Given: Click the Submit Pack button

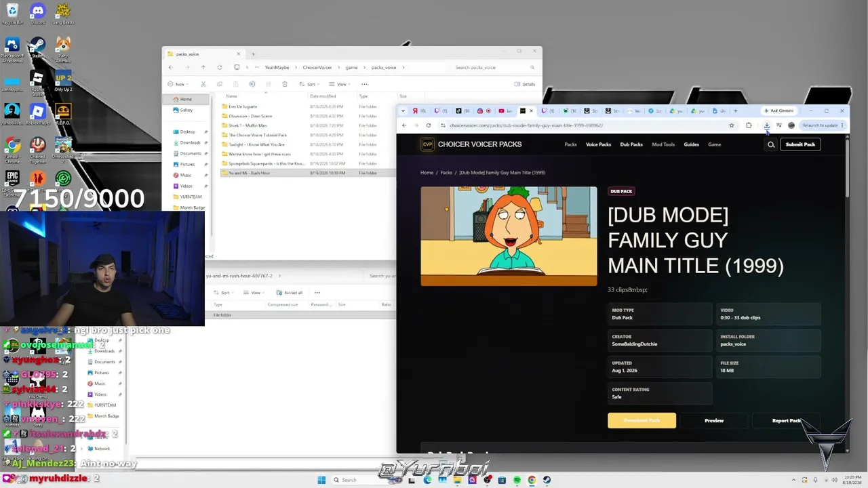Looking at the screenshot, I should click(x=800, y=144).
